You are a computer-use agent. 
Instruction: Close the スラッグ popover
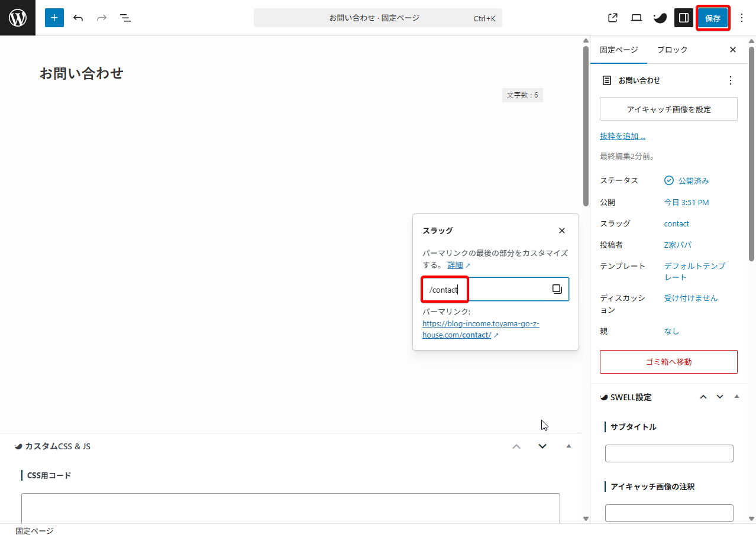coord(562,231)
